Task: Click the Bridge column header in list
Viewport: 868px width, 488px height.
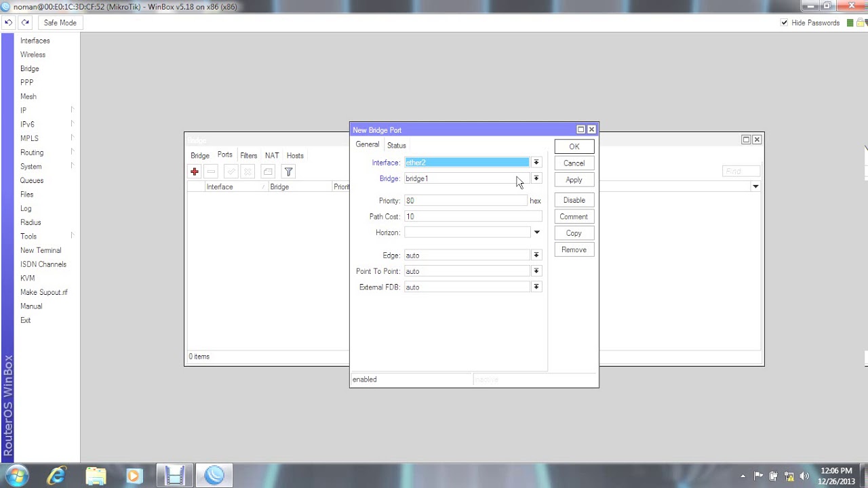Action: coord(299,187)
